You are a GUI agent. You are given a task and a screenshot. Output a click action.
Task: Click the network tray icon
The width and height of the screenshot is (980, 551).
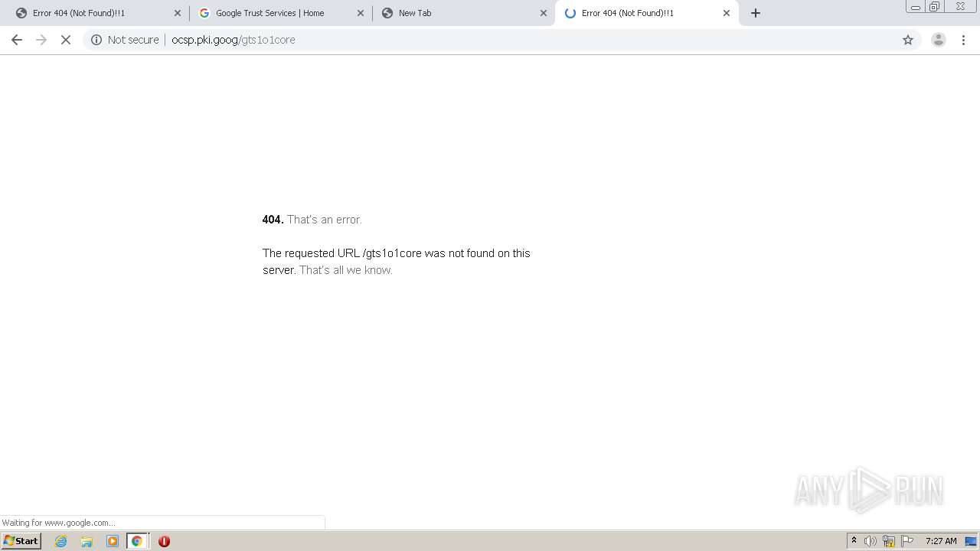889,541
